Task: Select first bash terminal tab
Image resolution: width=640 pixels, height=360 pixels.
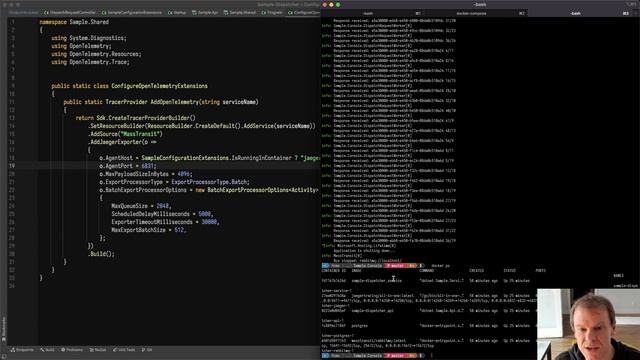Action: click(371, 13)
